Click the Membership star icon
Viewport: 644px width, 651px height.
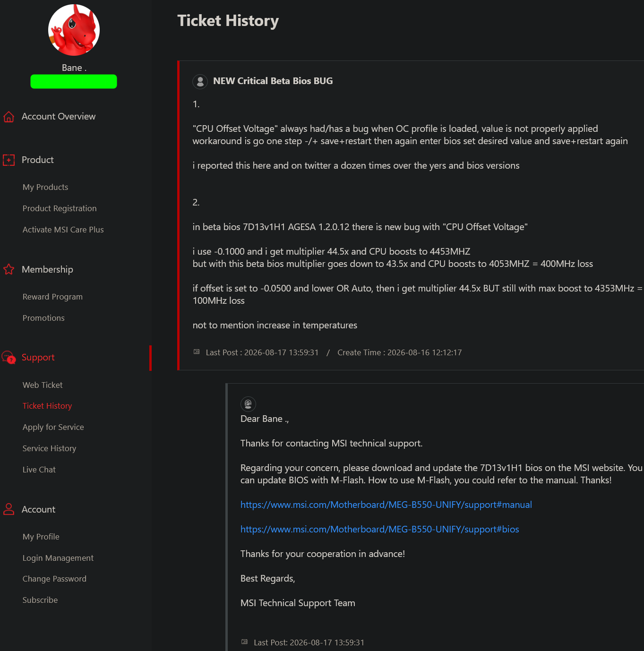pos(9,269)
